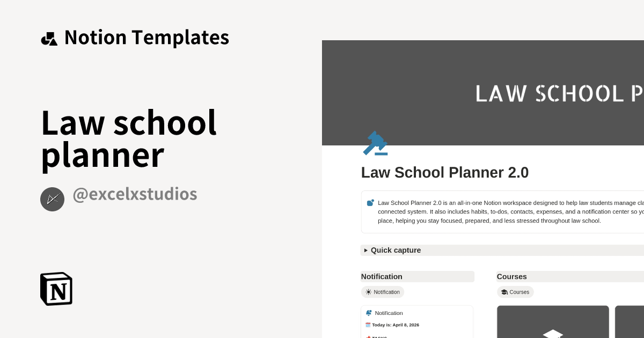Switch to the Courses section header
Viewport: 644px width, 338px height.
click(512, 276)
